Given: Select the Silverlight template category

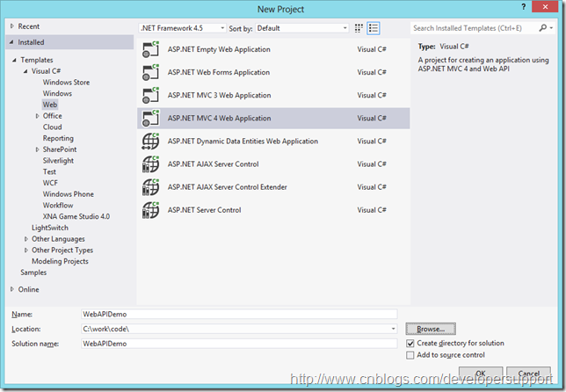Looking at the screenshot, I should 59,161.
